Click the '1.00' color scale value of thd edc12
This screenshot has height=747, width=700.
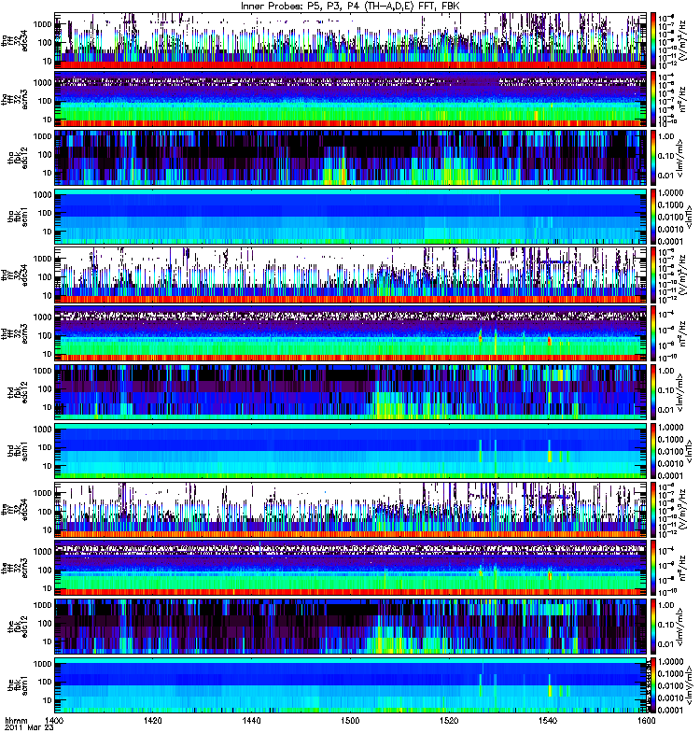tap(665, 371)
